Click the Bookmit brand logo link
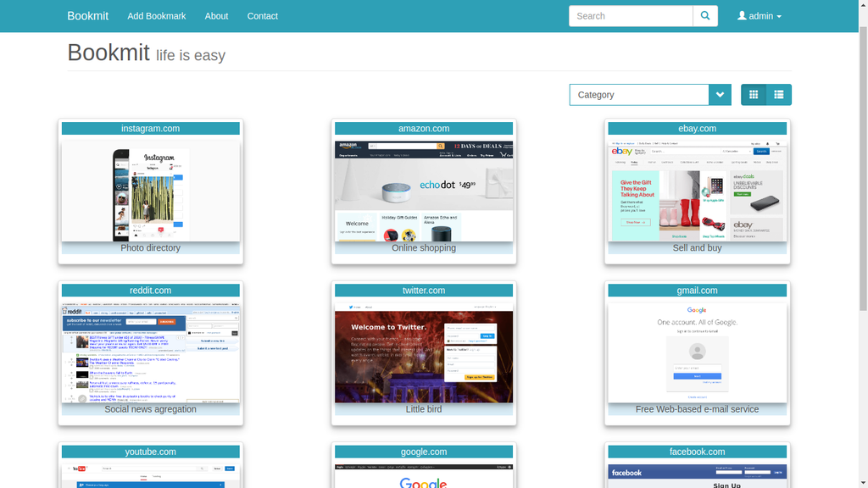 coord(87,16)
